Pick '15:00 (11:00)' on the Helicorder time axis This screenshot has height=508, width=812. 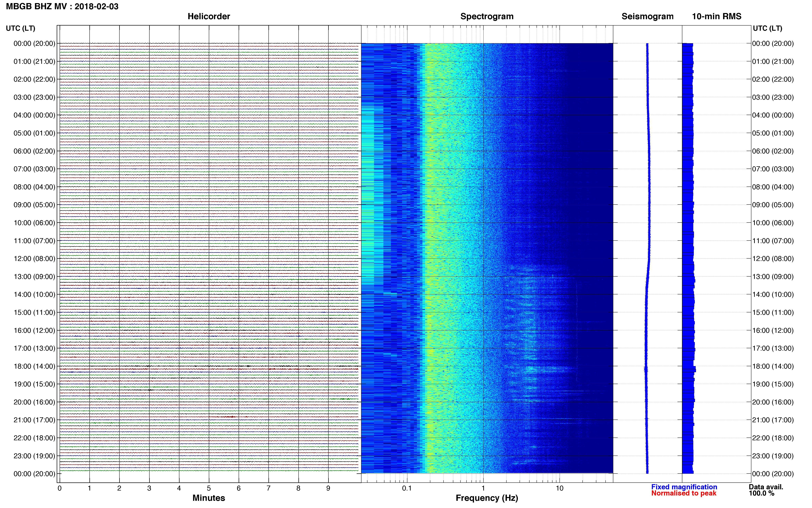tap(34, 312)
